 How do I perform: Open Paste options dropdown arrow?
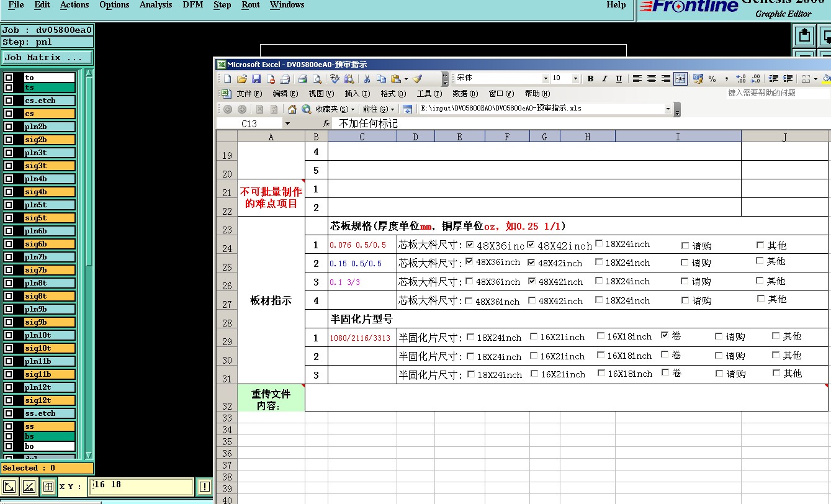(406, 79)
